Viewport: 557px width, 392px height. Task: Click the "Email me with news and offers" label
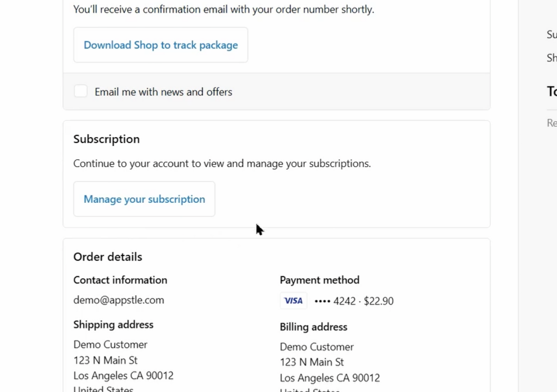pos(163,92)
